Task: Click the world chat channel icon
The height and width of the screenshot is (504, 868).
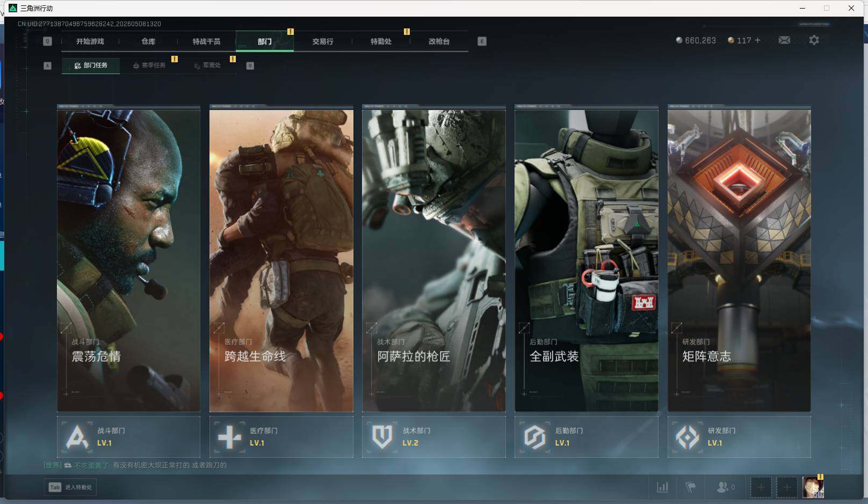Action: point(68,465)
